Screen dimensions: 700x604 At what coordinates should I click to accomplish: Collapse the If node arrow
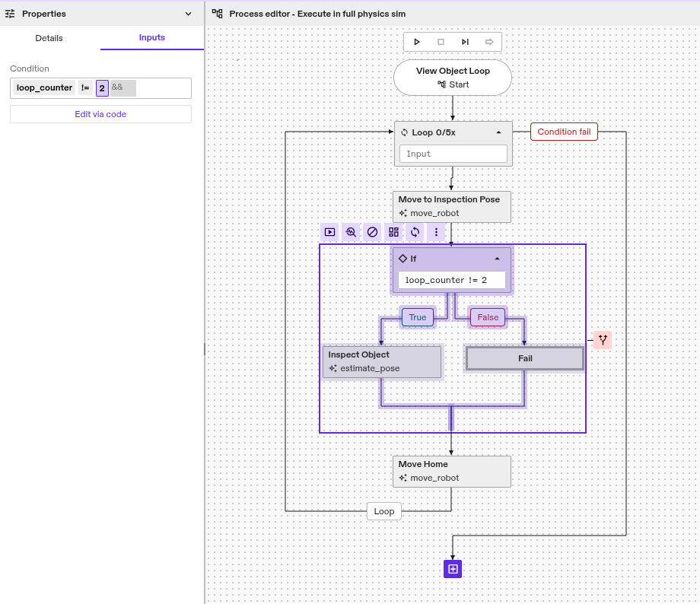click(498, 259)
